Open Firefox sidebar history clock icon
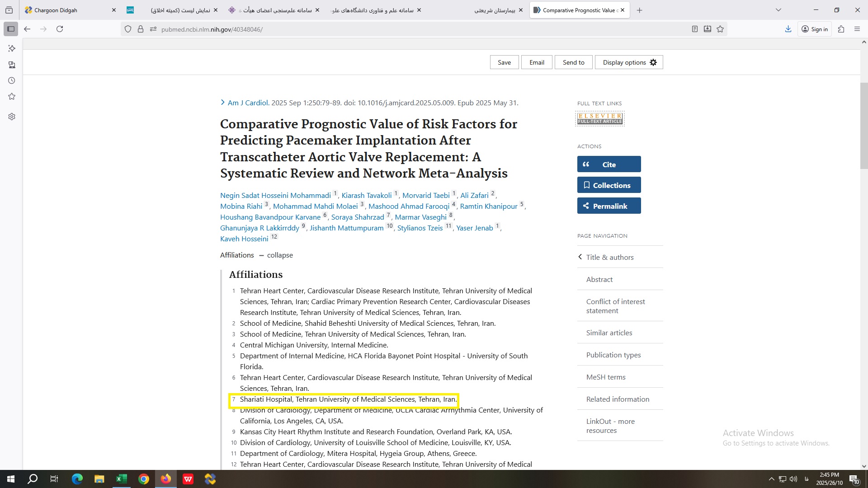The image size is (868, 488). (x=12, y=81)
